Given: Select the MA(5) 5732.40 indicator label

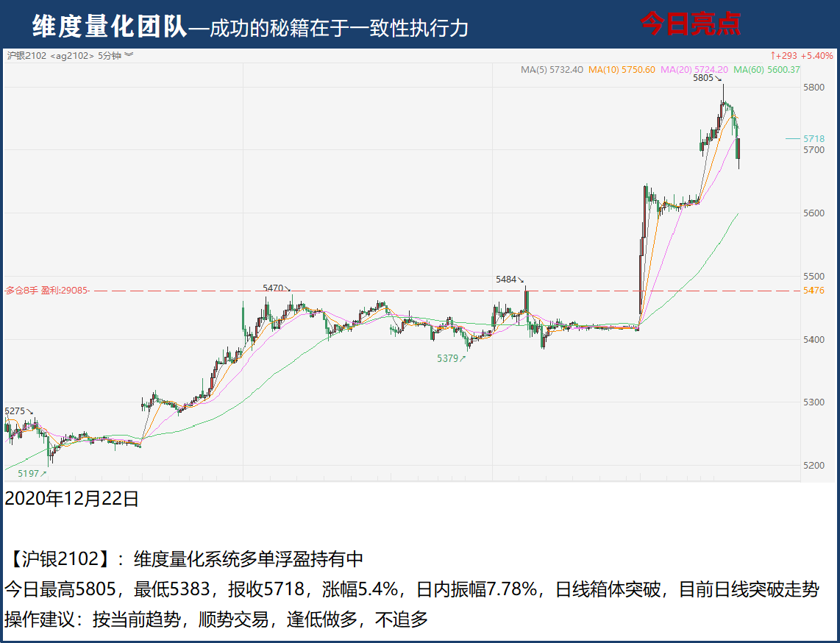Looking at the screenshot, I should pyautogui.click(x=552, y=70).
